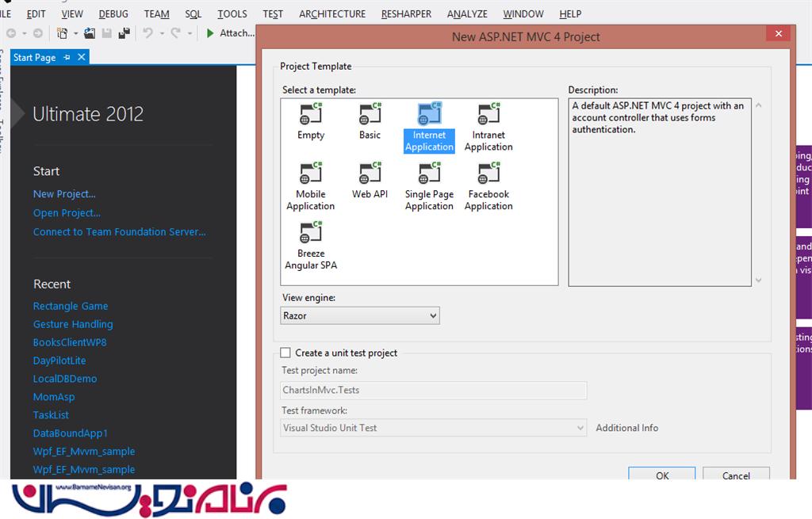Click the Save All toolbar icon
812x519 pixels.
[124, 33]
